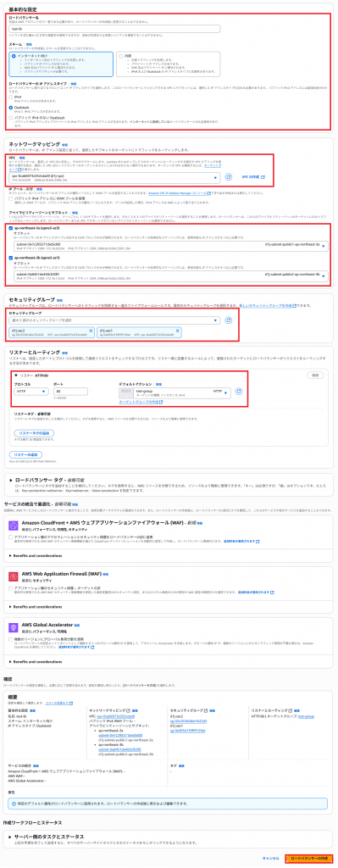Click refresh icon beside security group dropdown
This screenshot has height=868, width=338.
[229, 320]
